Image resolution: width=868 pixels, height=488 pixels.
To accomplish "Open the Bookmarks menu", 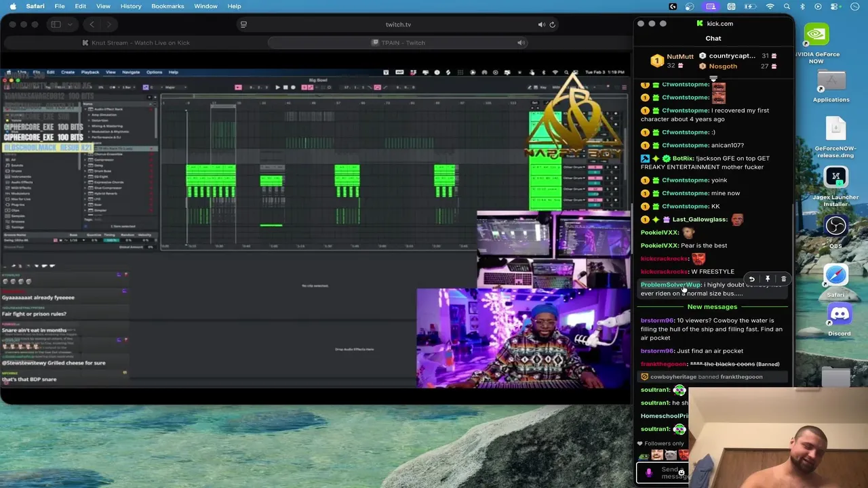I will [x=167, y=6].
